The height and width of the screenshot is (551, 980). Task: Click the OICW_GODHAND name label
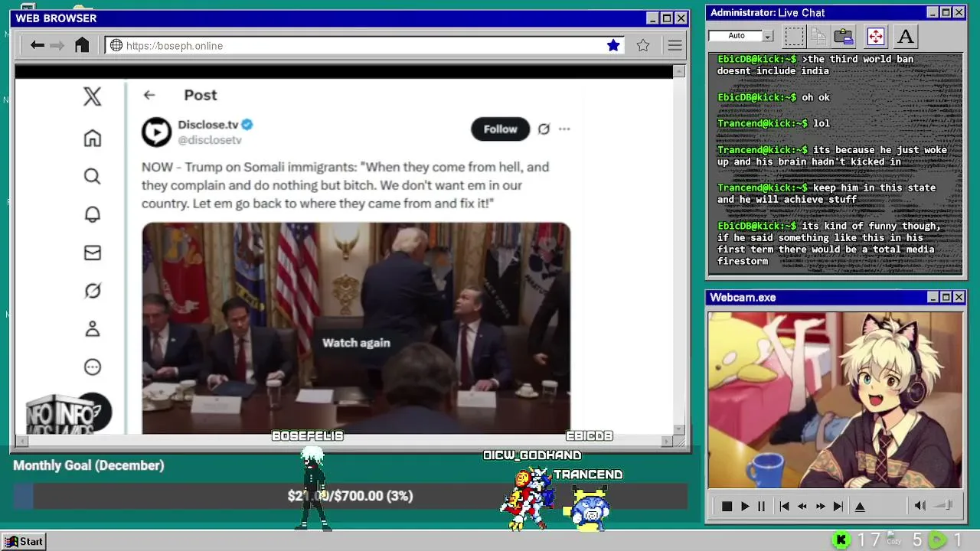click(x=532, y=455)
